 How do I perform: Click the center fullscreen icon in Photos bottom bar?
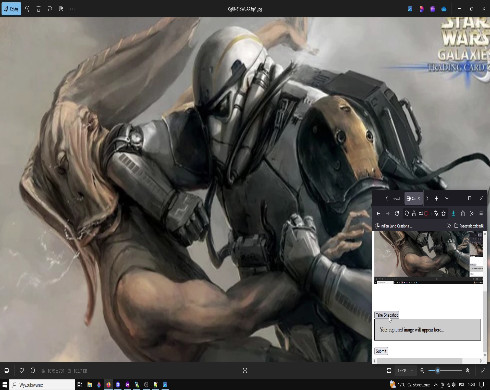click(x=245, y=370)
